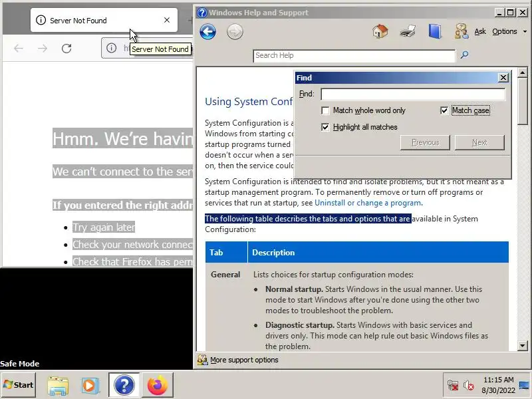Open Help and Support home icon
The height and width of the screenshot is (399, 532).
point(380,31)
